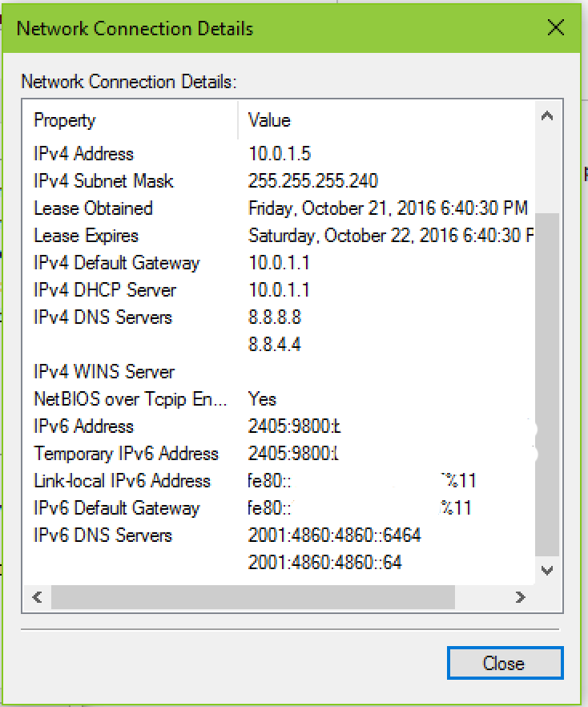Select the Lease Expires row
Image resolution: width=588 pixels, height=707 pixels.
point(280,236)
